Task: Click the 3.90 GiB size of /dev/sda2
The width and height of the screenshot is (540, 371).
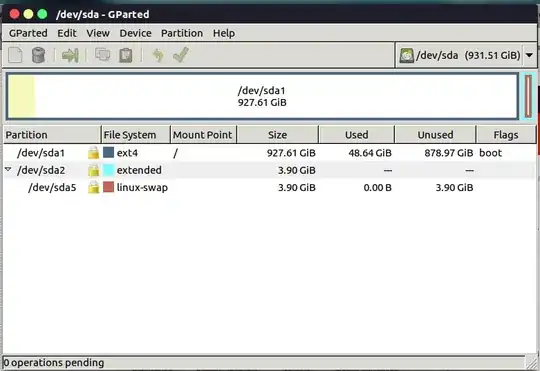Action: click(x=297, y=170)
